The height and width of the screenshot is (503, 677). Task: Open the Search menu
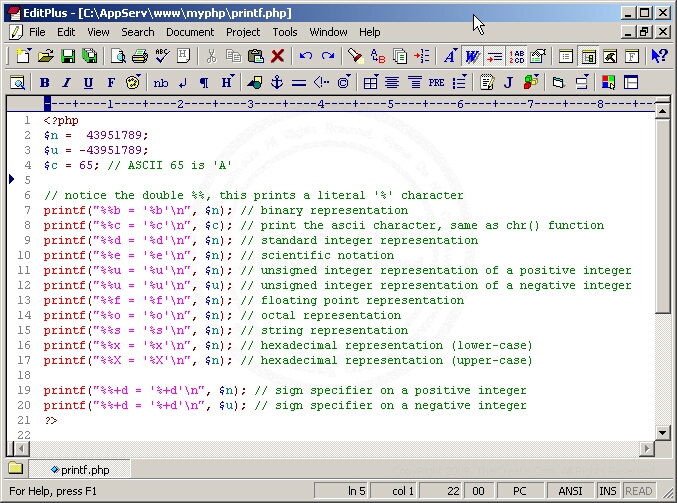[137, 32]
